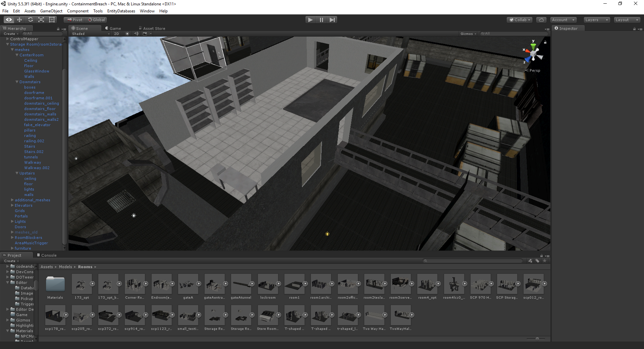The image size is (644, 349).
Task: Select the gateAtunnel model asset
Action: coord(241,287)
